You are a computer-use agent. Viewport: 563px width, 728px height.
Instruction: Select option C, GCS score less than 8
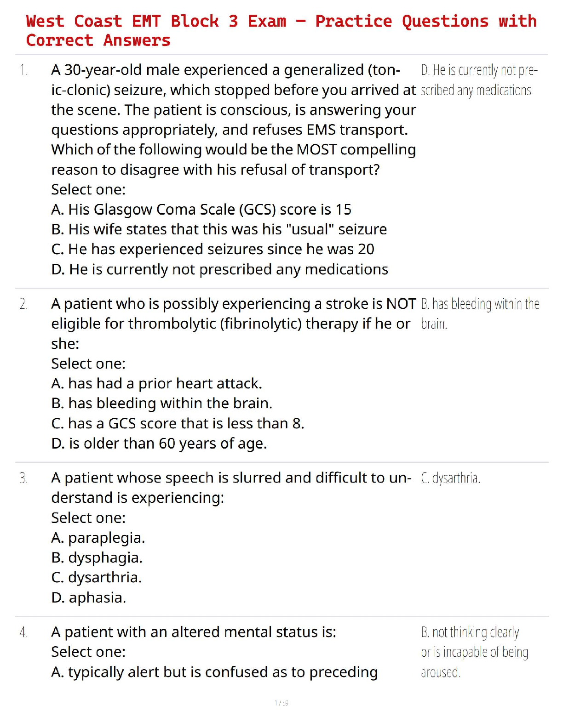(x=178, y=423)
